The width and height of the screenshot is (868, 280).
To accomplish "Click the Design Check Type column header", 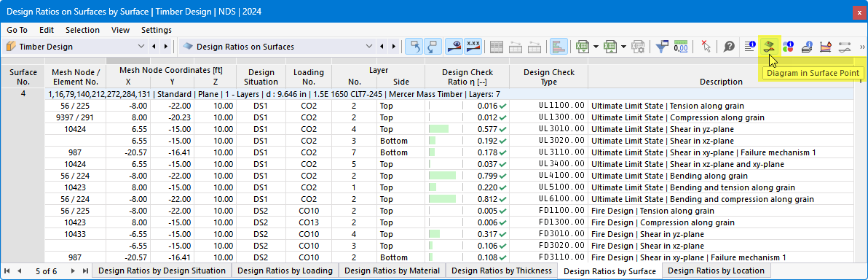I will 548,77.
